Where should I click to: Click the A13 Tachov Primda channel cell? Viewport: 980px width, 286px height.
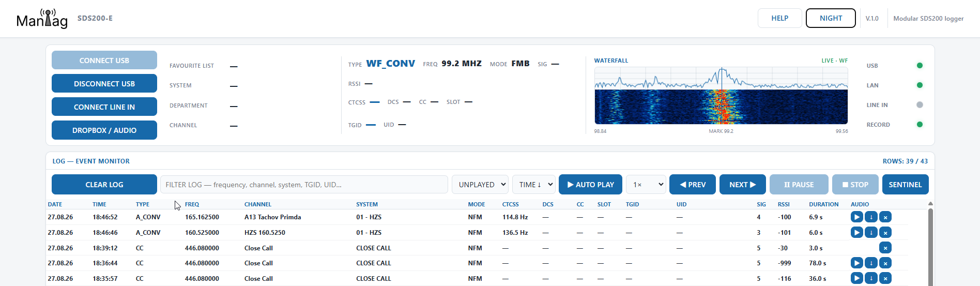[x=273, y=217]
